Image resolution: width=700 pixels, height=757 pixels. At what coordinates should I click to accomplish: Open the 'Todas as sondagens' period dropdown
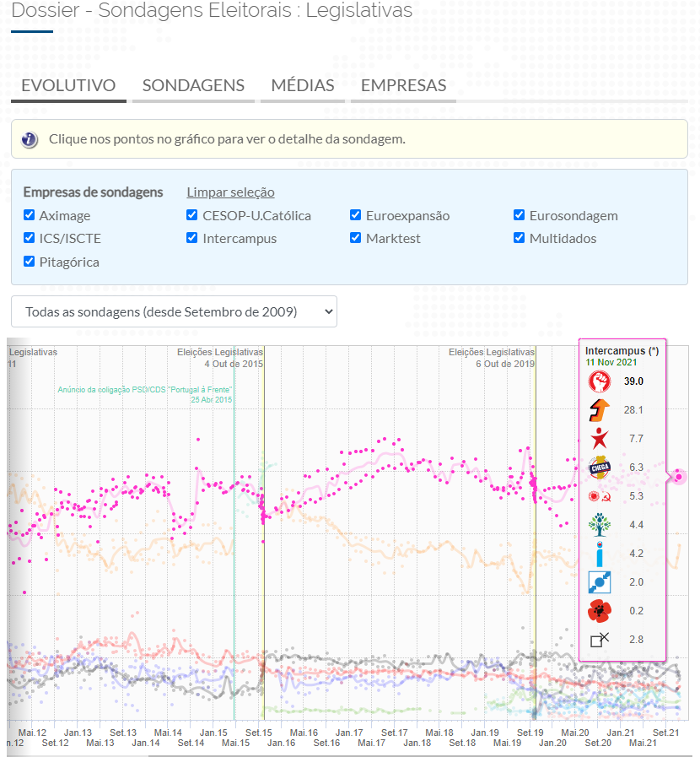pos(174,311)
